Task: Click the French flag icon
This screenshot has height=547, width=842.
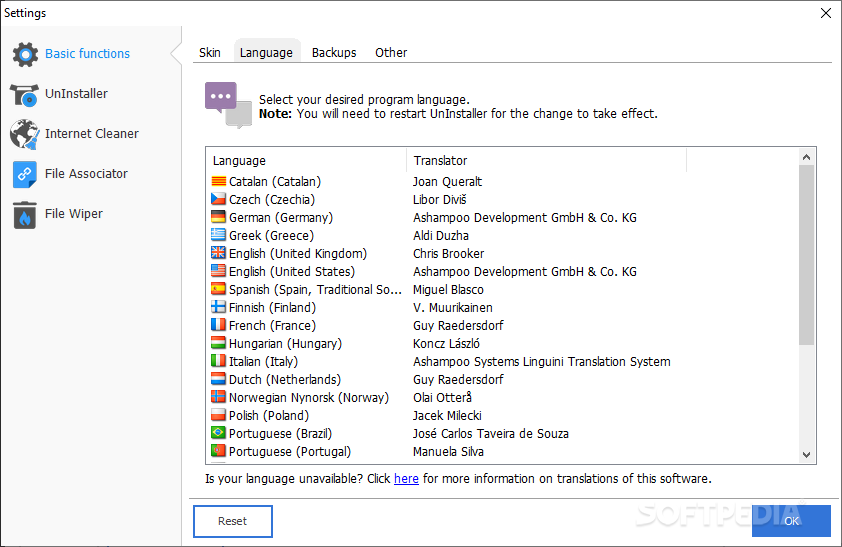Action: coord(218,325)
